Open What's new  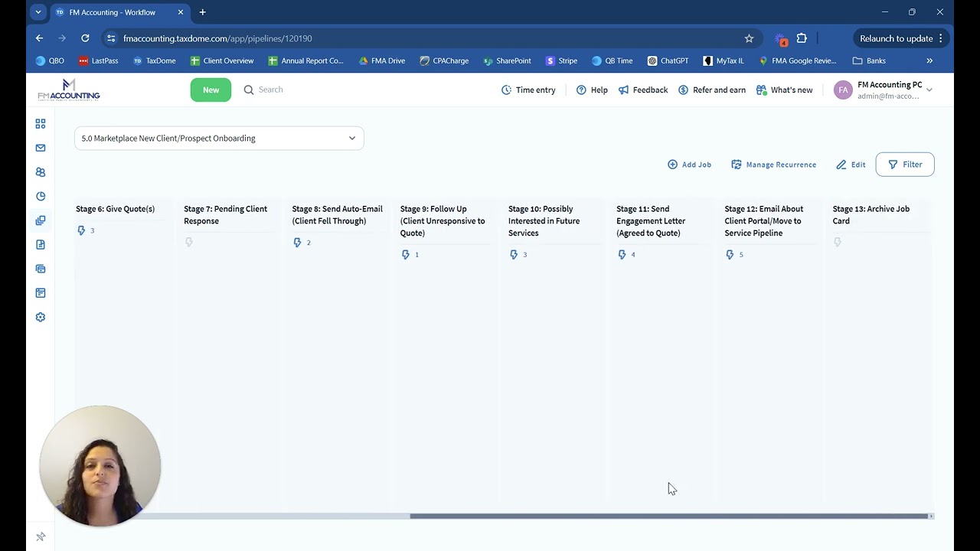coord(784,90)
